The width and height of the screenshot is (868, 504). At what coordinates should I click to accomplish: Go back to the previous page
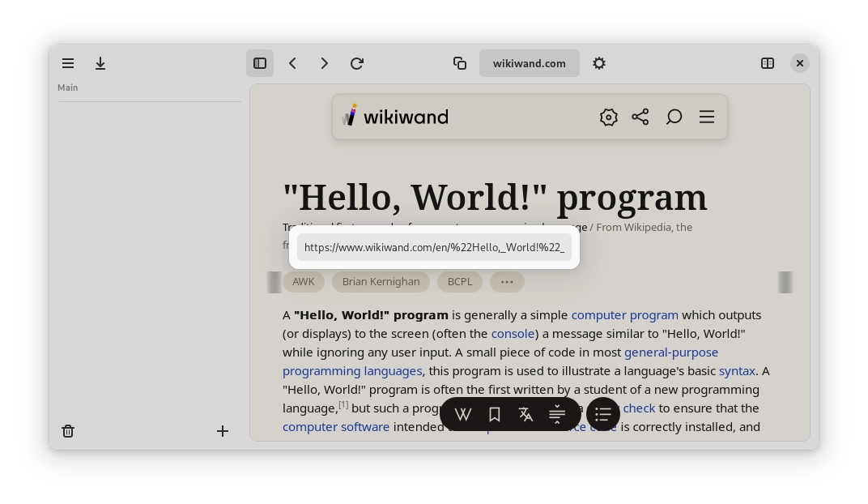pos(292,63)
